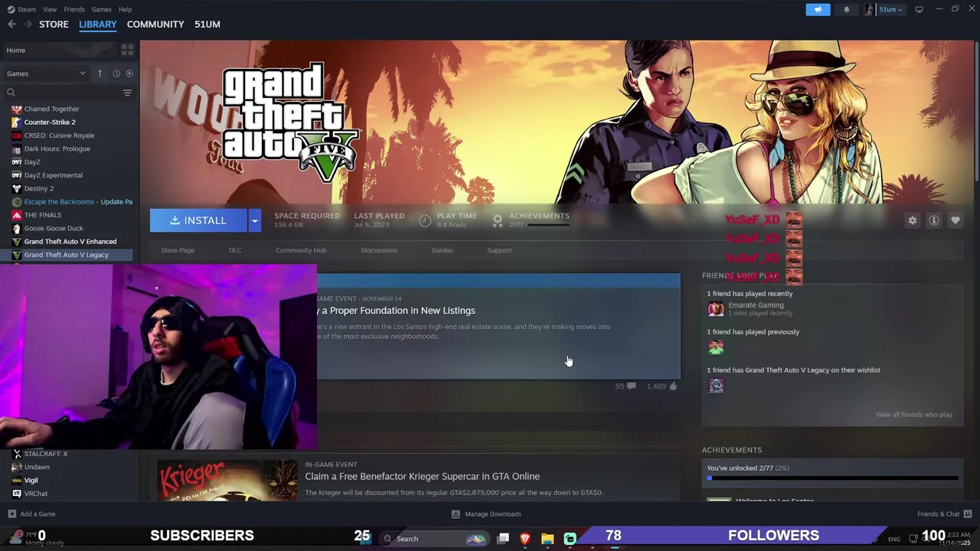Viewport: 980px width, 551px height.
Task: Open game info icon
Action: (933, 220)
